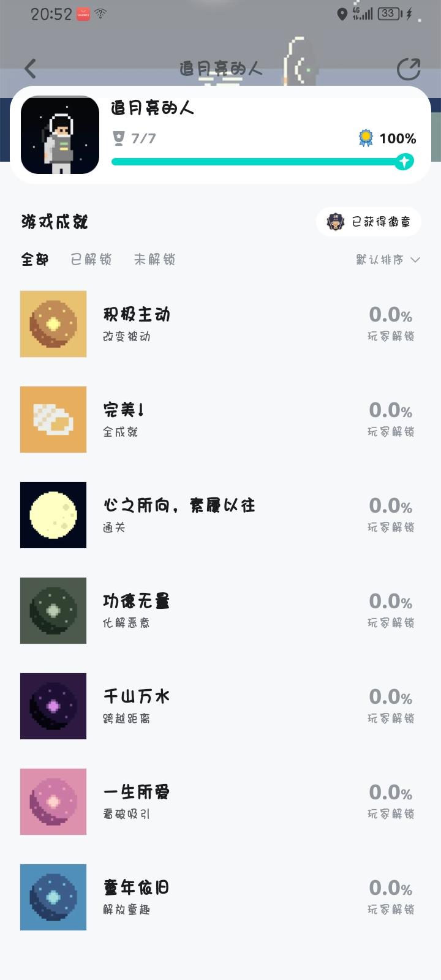Open the 追月亮的人 game title link
Viewport: 441px width, 980px height.
pos(153,108)
